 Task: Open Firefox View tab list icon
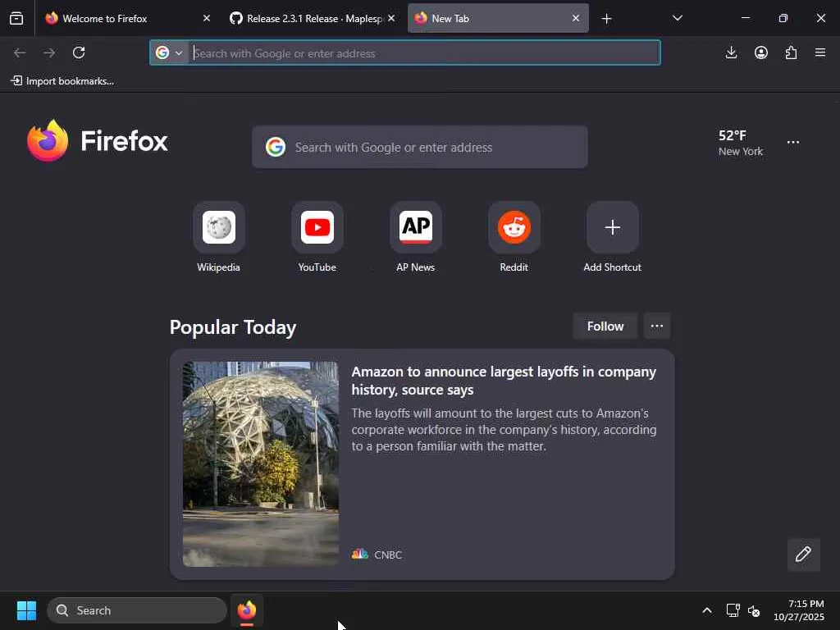16,18
